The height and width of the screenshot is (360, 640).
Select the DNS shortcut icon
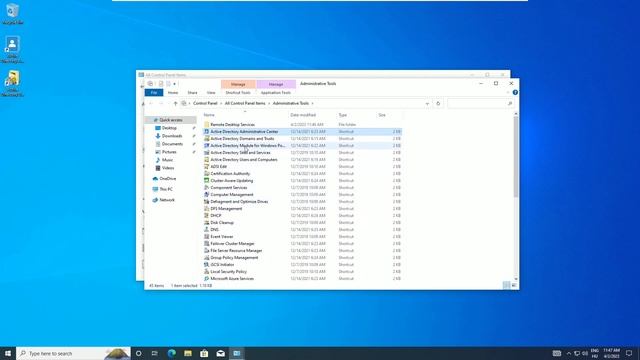207,229
